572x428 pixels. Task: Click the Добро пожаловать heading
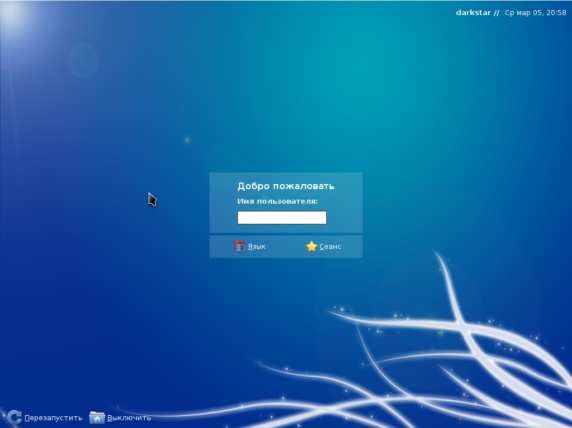pos(286,186)
